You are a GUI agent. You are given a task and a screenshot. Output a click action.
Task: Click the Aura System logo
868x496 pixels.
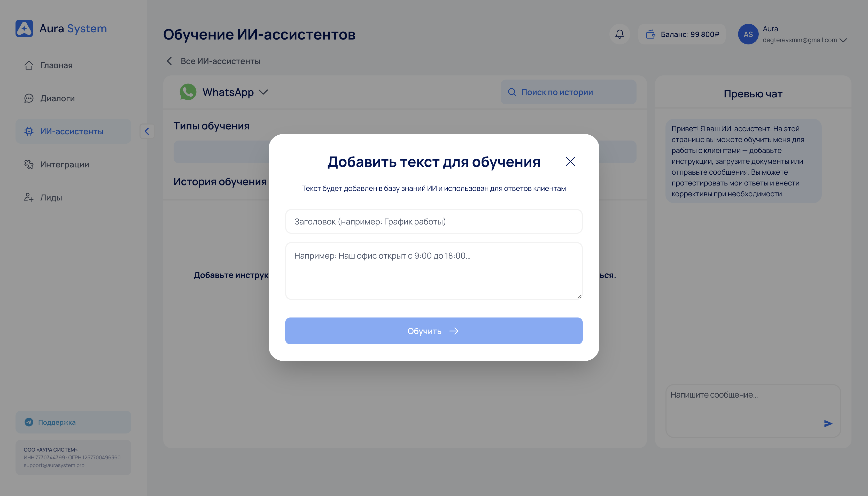tap(24, 28)
